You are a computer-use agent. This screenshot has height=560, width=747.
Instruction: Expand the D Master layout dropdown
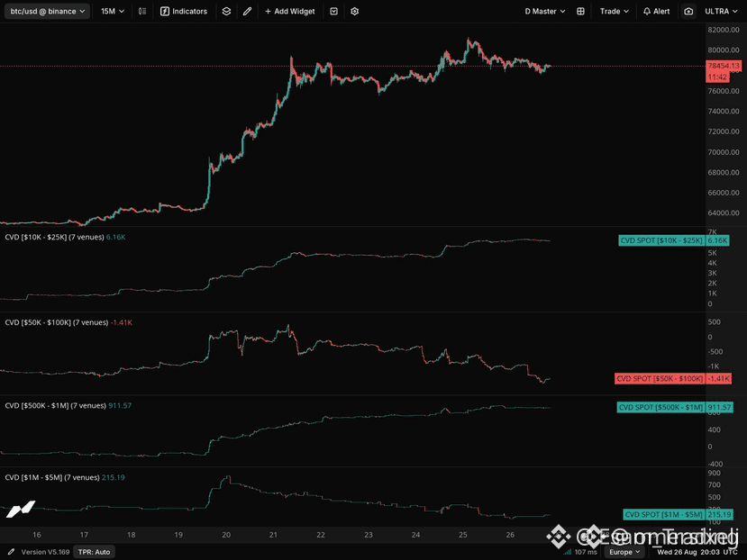pos(545,11)
